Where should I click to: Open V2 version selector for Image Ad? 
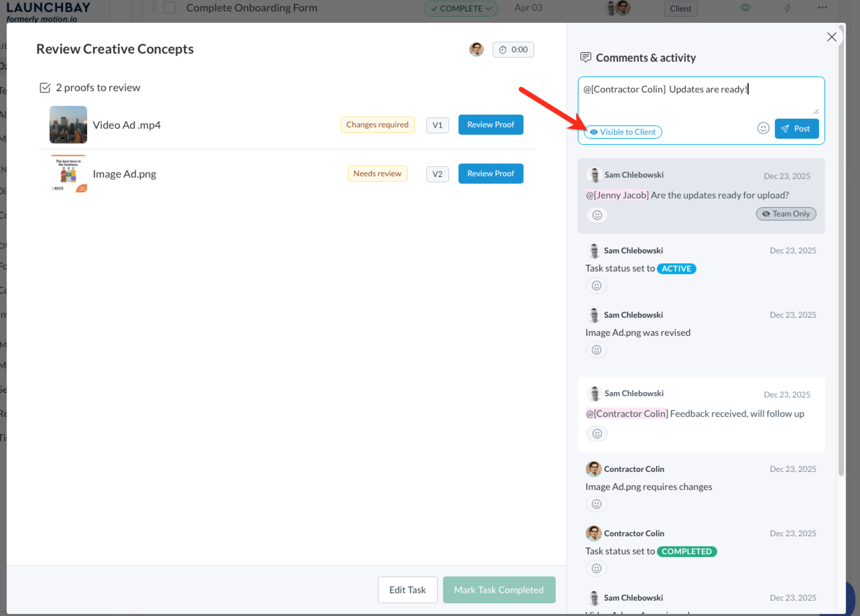tap(437, 174)
